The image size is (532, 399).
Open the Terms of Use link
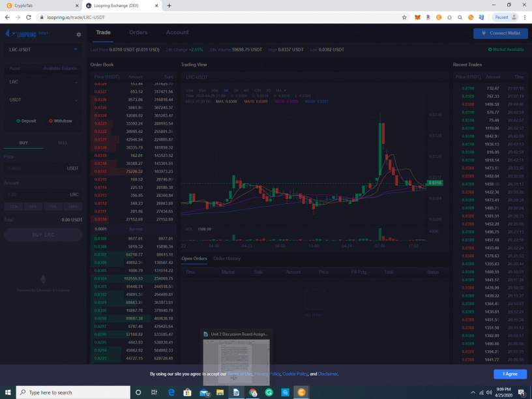pyautogui.click(x=239, y=374)
